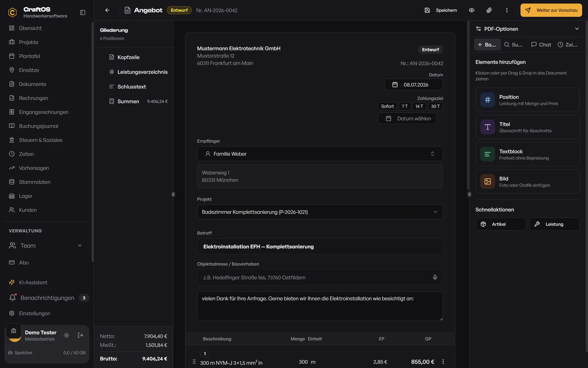588x368 pixels.
Task: Open Lager section
Action: (x=46, y=196)
